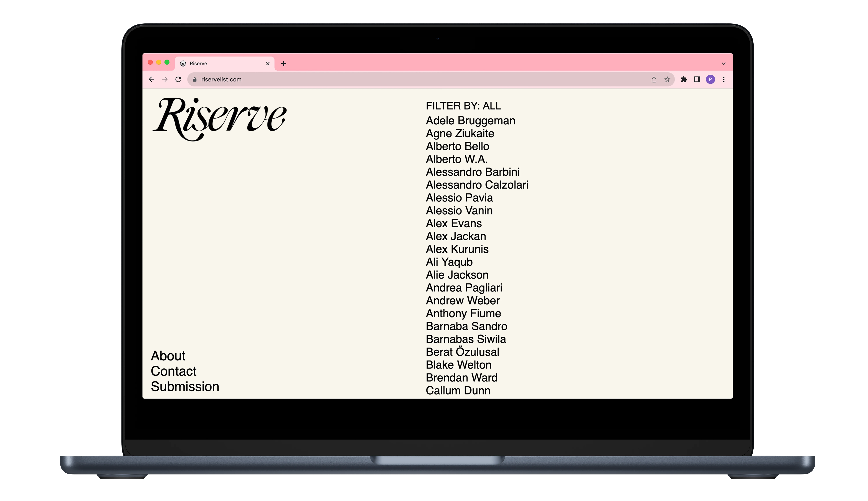Go back using the browser back arrow

(x=151, y=79)
